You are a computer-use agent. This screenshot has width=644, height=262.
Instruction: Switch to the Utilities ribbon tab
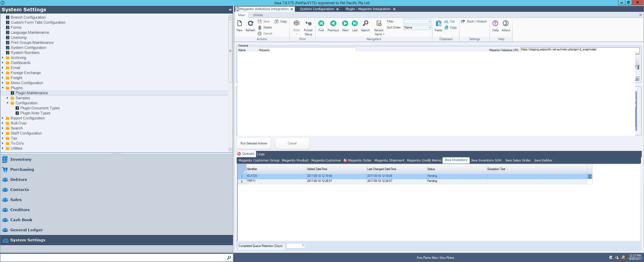258,15
